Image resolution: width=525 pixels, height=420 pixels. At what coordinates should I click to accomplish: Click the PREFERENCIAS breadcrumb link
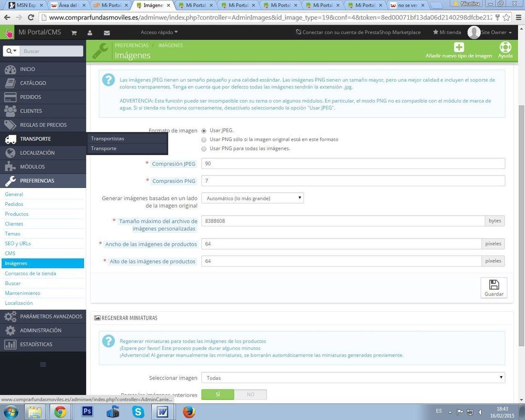pyautogui.click(x=132, y=45)
